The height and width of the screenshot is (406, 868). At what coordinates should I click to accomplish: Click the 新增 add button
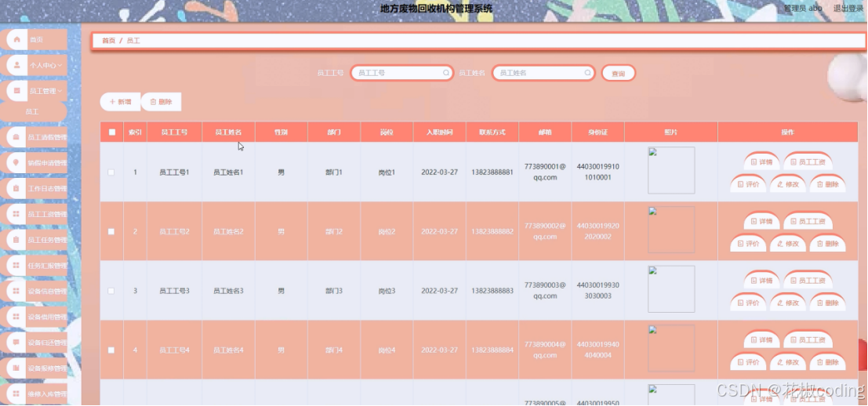coord(120,102)
